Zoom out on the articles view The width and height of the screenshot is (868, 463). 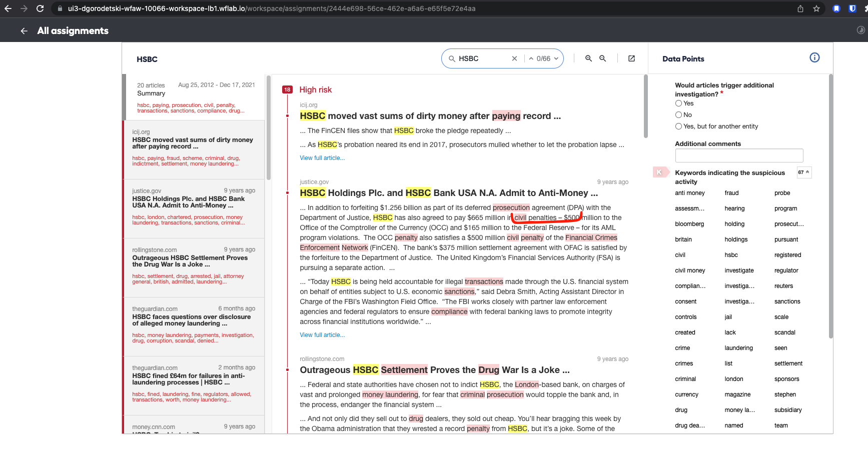(x=603, y=58)
